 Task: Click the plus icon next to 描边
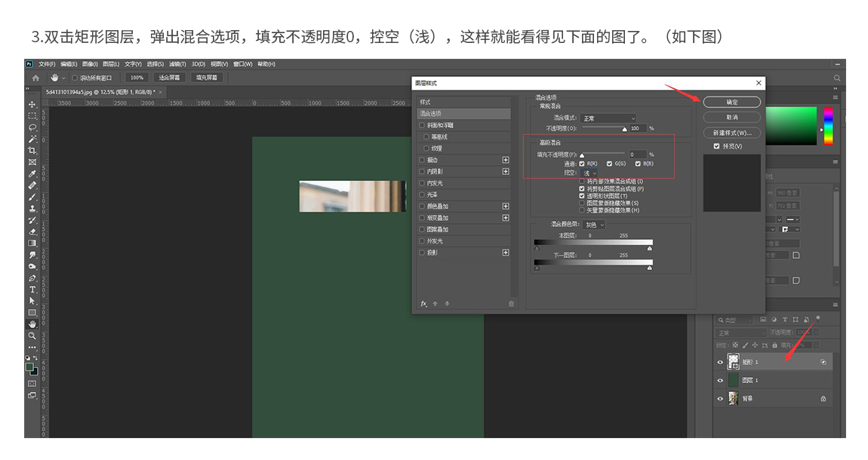point(506,160)
